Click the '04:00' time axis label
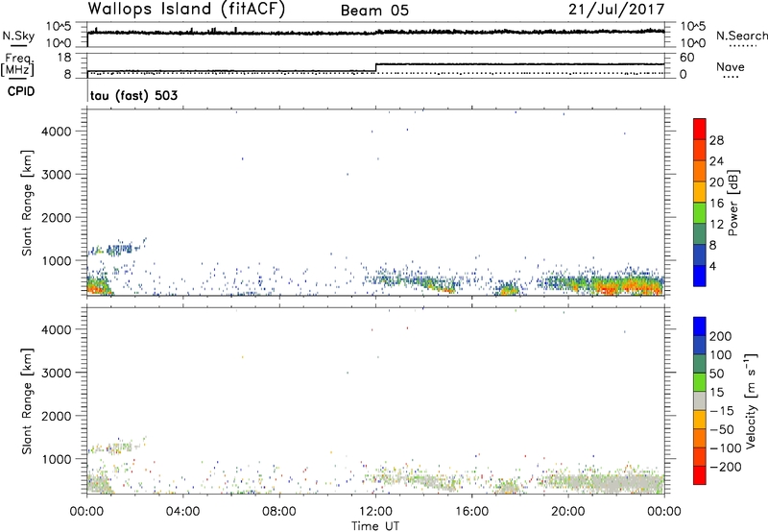The width and height of the screenshot is (768, 532). click(182, 512)
